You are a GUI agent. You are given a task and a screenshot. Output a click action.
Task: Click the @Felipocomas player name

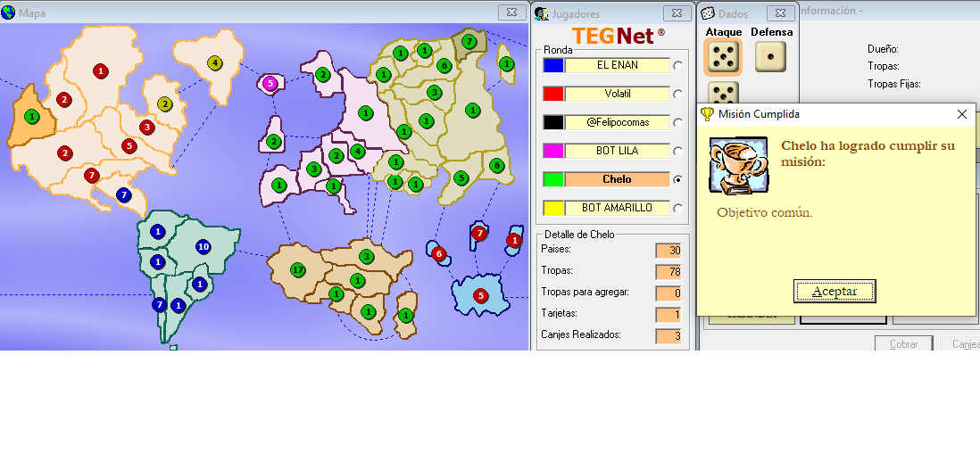[x=617, y=122]
